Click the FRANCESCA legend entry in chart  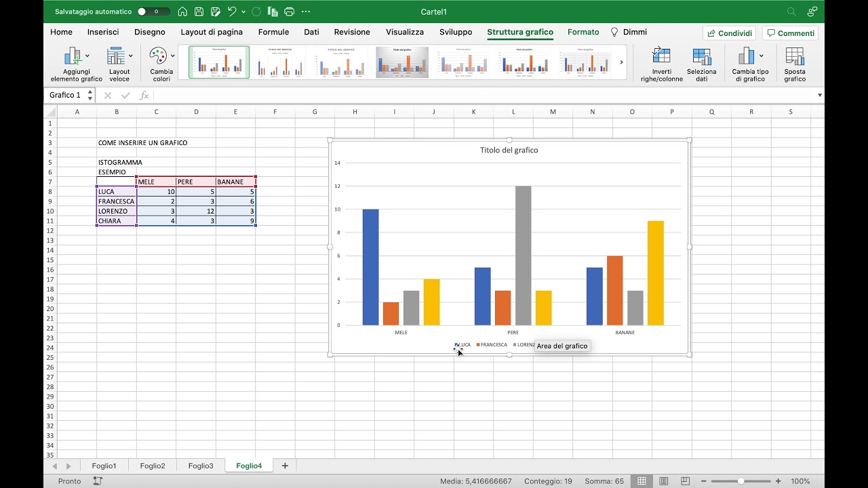[x=492, y=345]
